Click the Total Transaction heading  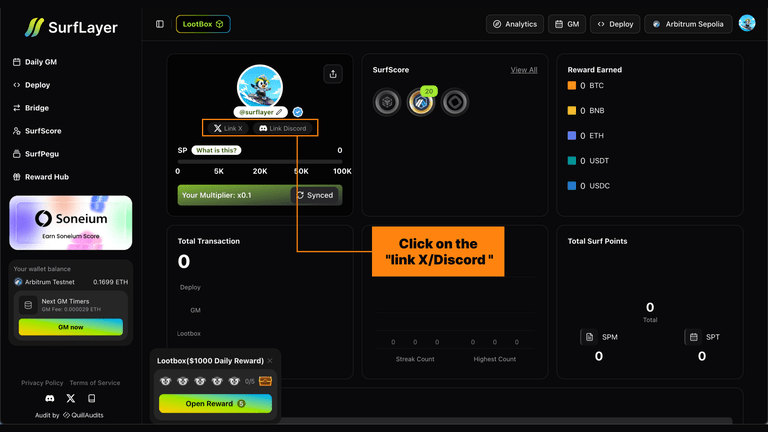pyautogui.click(x=209, y=241)
